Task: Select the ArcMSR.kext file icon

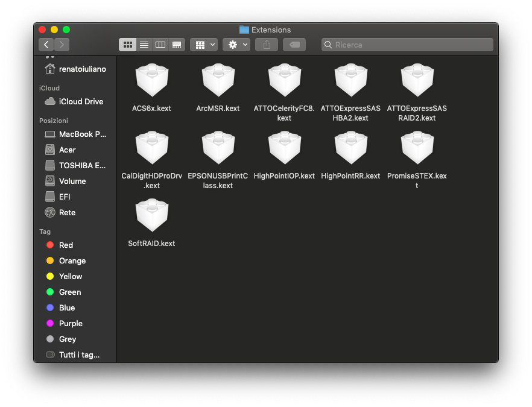Action: pyautogui.click(x=218, y=80)
